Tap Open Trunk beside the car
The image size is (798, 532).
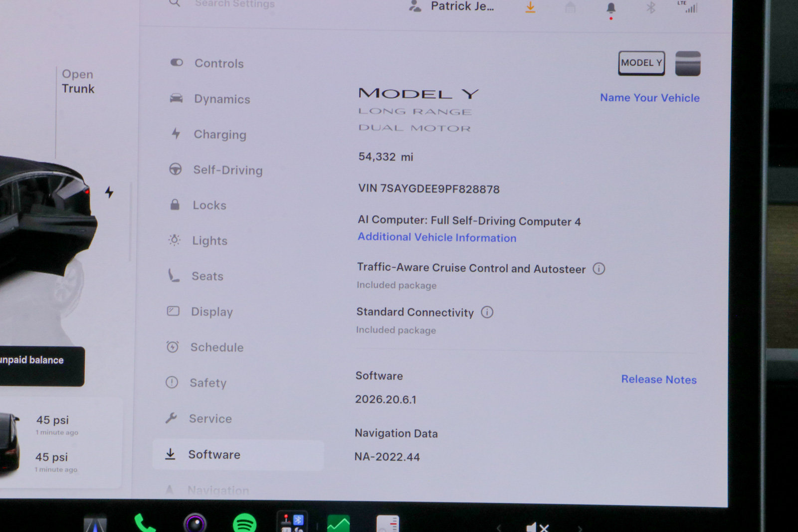78,81
